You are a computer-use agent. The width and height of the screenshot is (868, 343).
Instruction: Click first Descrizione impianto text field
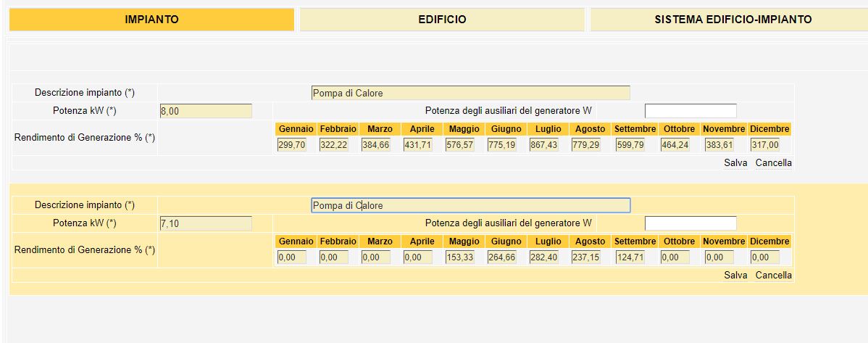tap(470, 93)
